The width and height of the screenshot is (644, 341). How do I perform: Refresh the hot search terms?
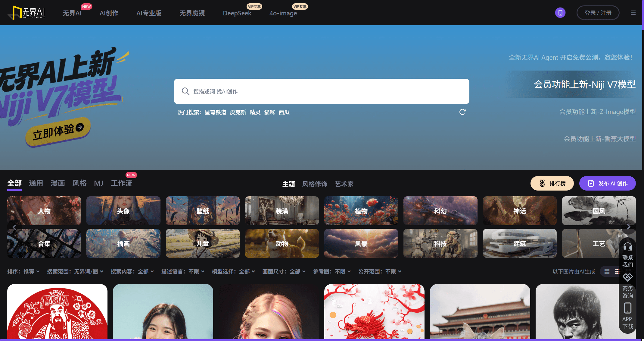click(462, 112)
